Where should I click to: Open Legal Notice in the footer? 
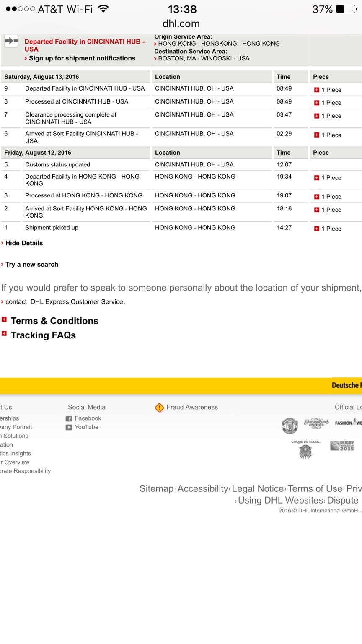[x=258, y=489]
